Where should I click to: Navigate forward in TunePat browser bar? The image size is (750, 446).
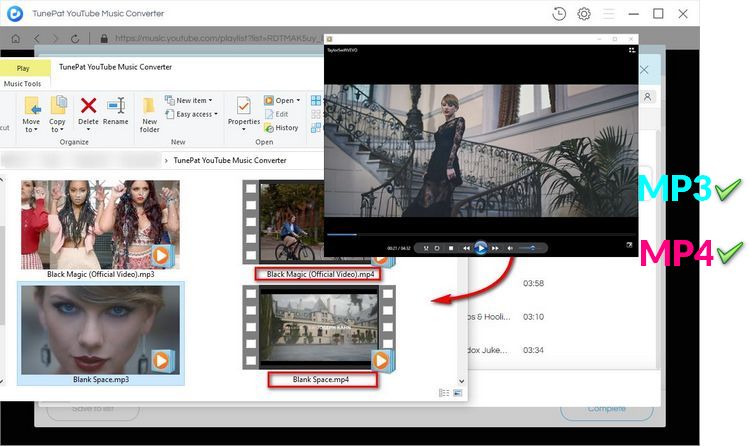[x=55, y=39]
